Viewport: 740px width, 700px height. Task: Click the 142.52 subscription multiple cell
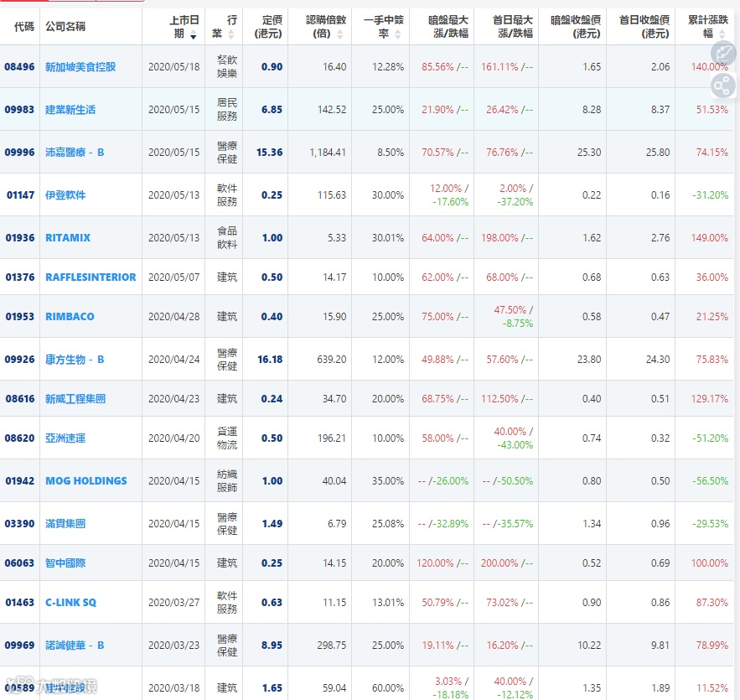332,110
